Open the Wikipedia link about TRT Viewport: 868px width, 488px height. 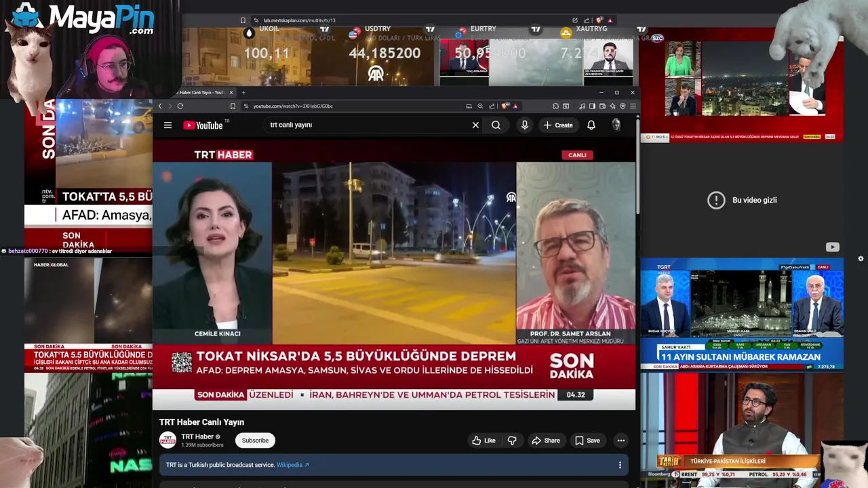(292, 465)
